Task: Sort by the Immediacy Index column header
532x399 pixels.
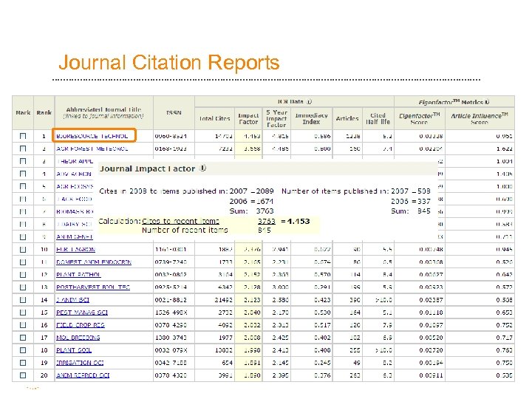Action: (312, 118)
